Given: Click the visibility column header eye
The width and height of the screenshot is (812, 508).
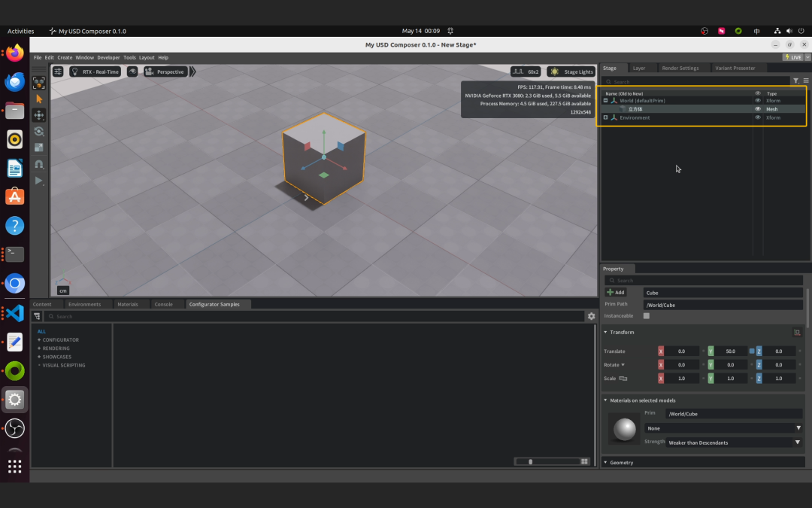Looking at the screenshot, I should 758,93.
